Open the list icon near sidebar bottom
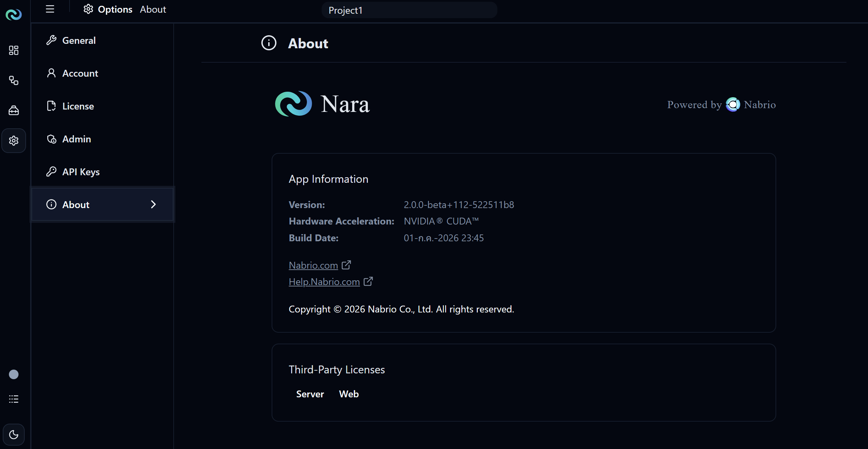 14,399
